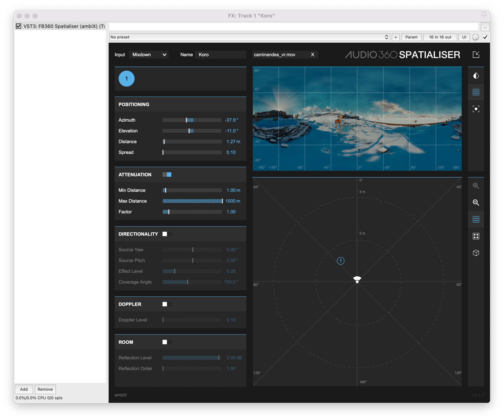
Task: Click the Param button
Action: pyautogui.click(x=411, y=37)
